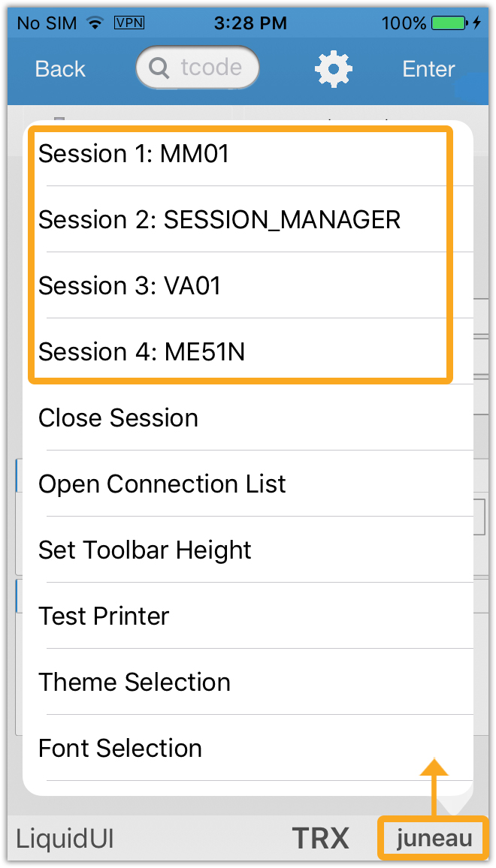The height and width of the screenshot is (868, 496).
Task: Switch to Session 1: MM01
Action: [x=134, y=154]
